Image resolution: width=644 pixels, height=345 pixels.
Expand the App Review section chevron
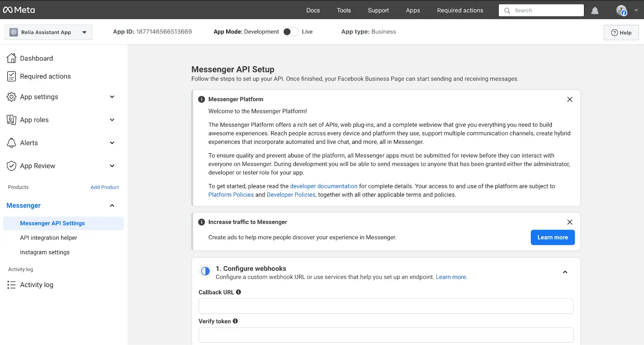(112, 166)
